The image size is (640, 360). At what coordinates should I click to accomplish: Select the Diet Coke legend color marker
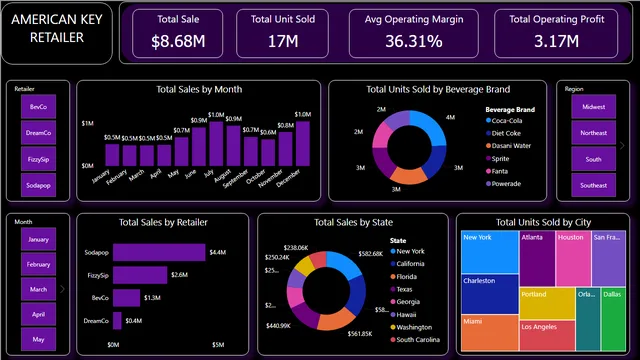click(488, 133)
